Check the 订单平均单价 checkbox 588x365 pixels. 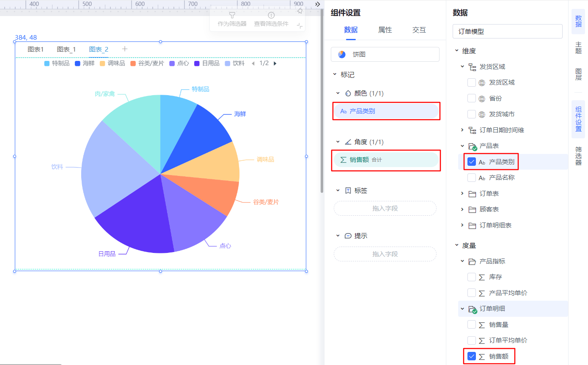472,340
